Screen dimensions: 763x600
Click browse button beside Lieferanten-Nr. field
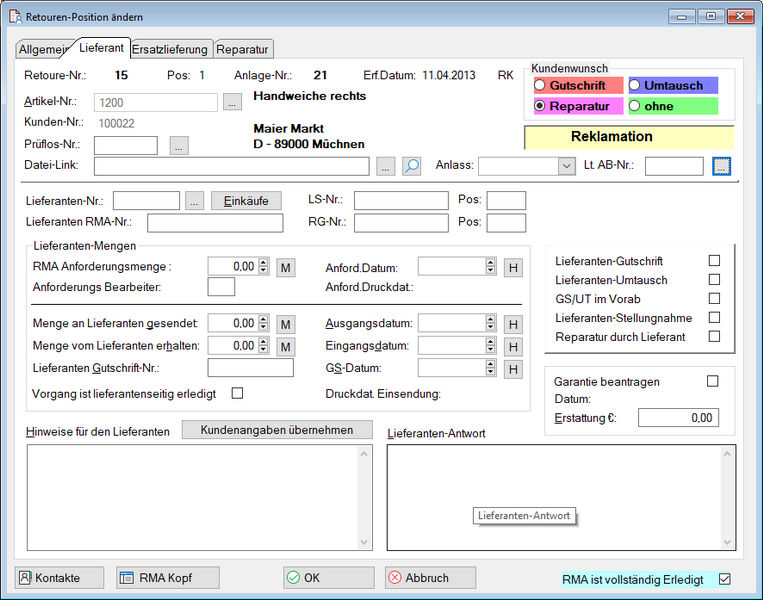coord(195,201)
